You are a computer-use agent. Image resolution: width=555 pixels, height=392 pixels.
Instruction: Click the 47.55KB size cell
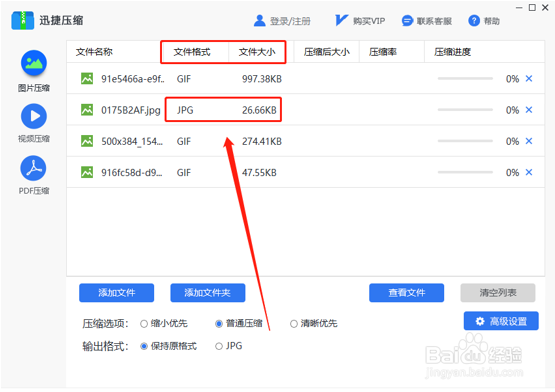(259, 172)
